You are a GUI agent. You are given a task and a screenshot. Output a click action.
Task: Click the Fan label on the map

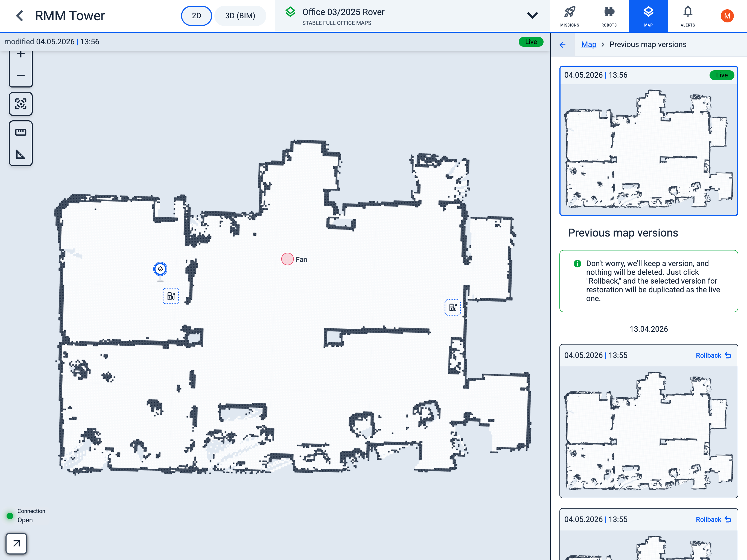pyautogui.click(x=301, y=259)
